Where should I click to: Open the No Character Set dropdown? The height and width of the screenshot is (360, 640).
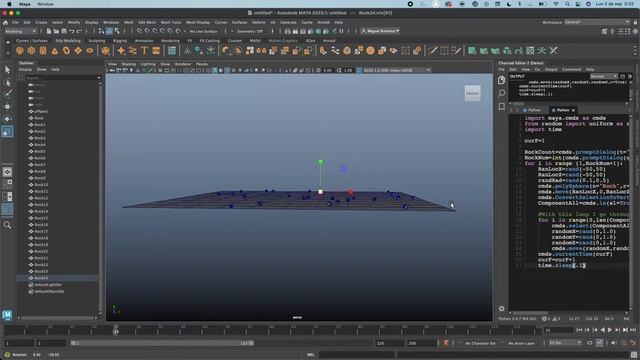pos(480,343)
